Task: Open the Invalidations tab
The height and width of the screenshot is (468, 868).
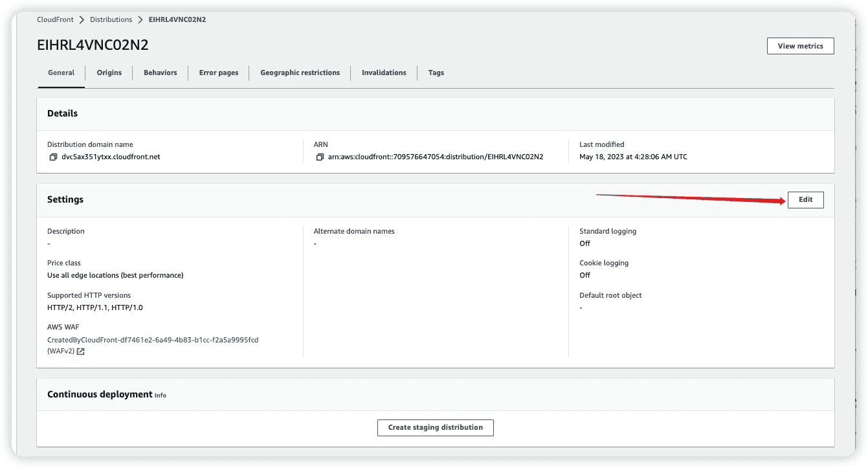Action: point(384,72)
